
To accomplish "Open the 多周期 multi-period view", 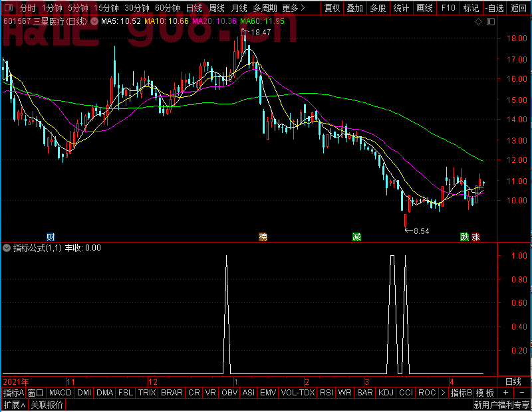I will click(x=265, y=8).
